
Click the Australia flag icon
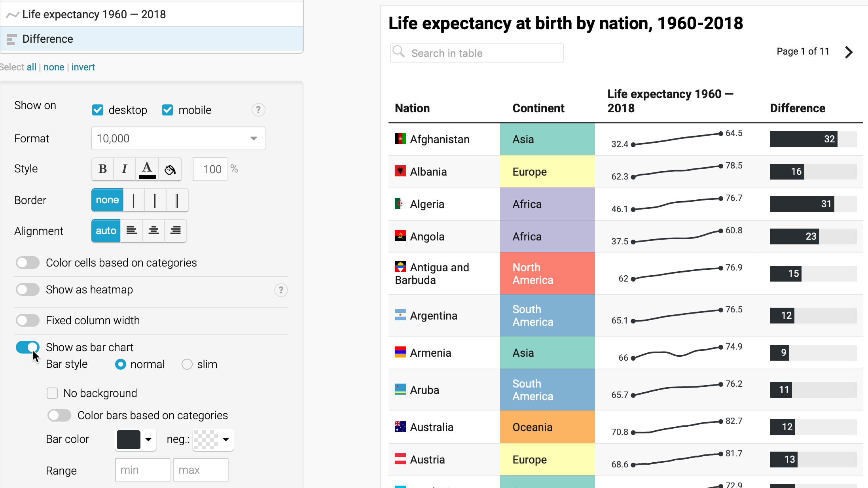click(x=400, y=426)
